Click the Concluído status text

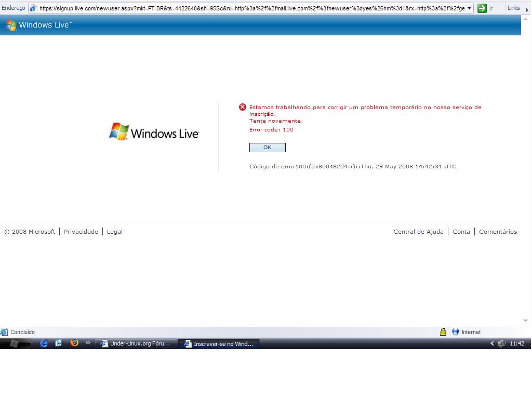[22, 332]
